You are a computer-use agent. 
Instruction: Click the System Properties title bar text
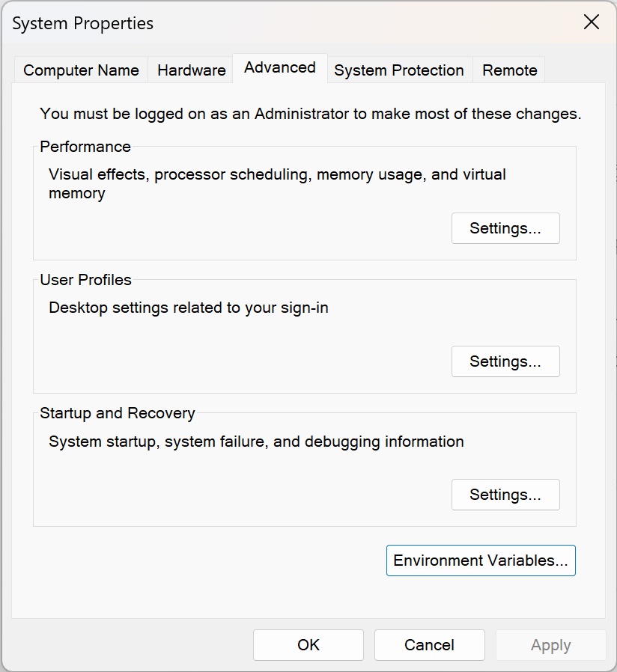click(x=82, y=23)
